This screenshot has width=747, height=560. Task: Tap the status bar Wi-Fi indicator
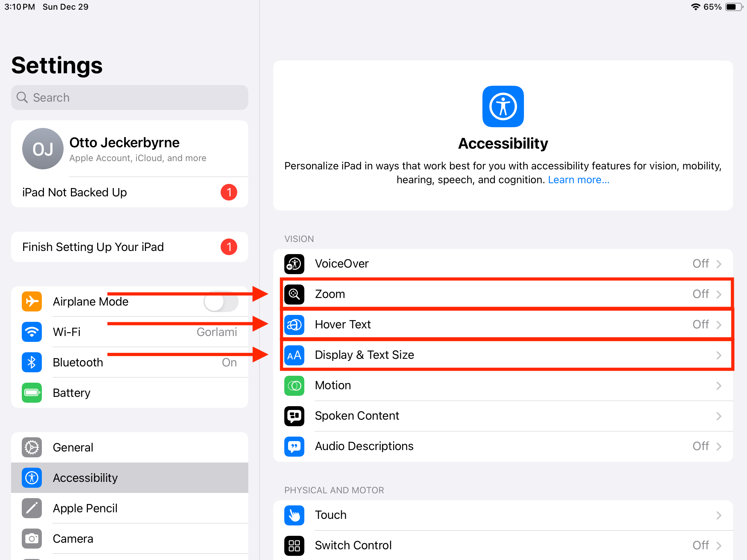point(695,7)
